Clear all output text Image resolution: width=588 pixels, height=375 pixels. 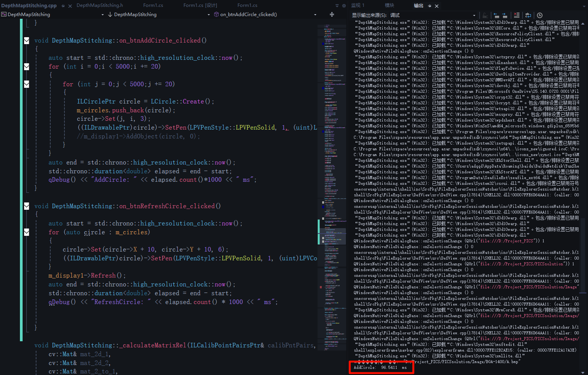pyautogui.click(x=517, y=15)
